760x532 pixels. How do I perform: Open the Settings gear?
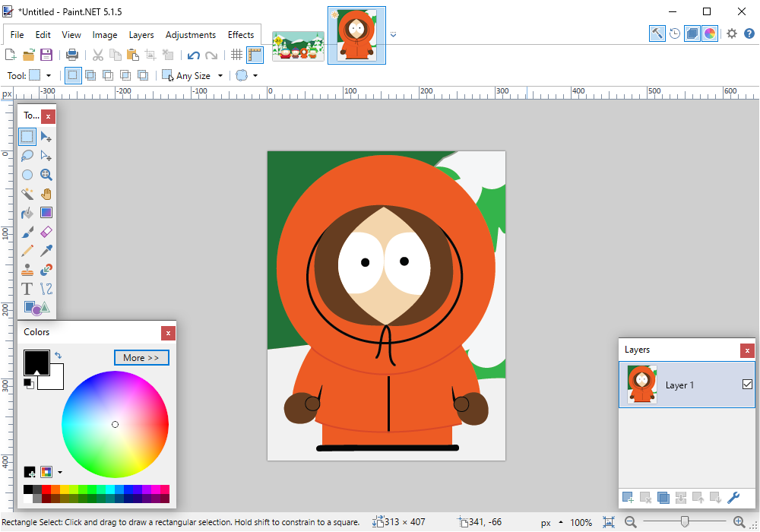pyautogui.click(x=732, y=33)
